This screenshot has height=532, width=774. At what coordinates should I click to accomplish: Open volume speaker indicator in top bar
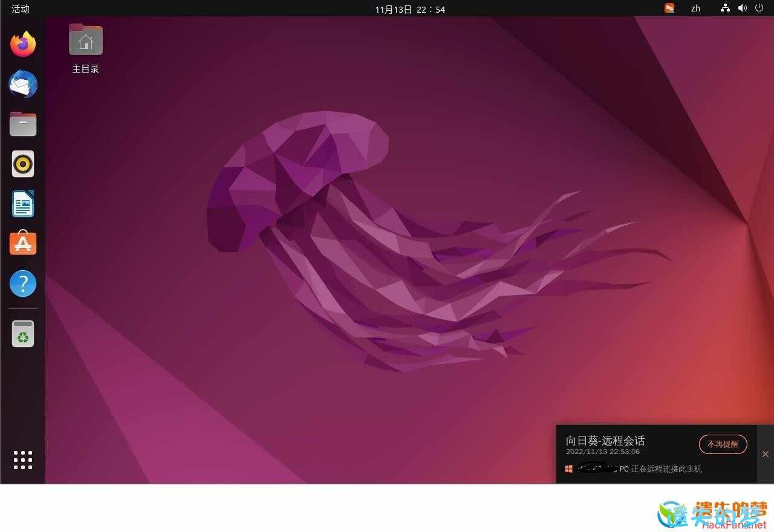(x=743, y=8)
